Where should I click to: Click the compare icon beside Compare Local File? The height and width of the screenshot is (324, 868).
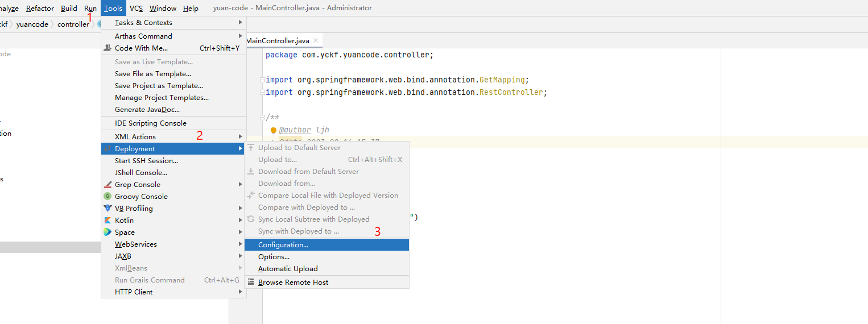pyautogui.click(x=251, y=196)
